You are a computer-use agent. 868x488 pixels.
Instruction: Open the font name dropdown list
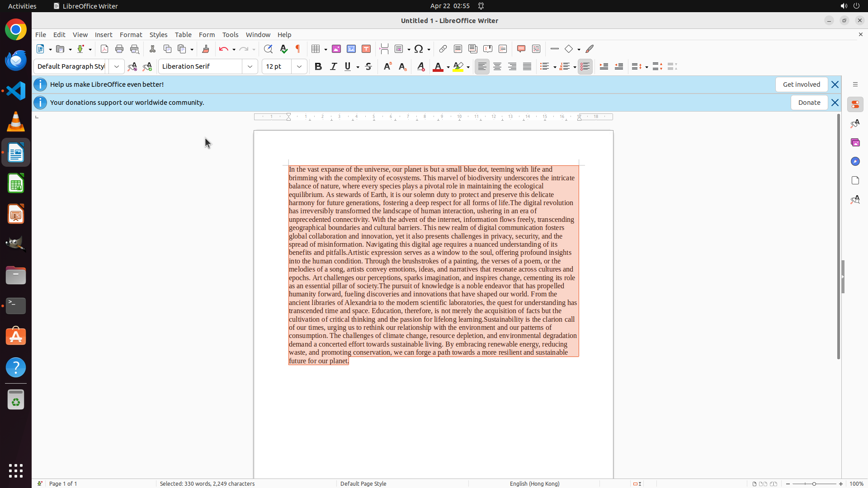250,66
